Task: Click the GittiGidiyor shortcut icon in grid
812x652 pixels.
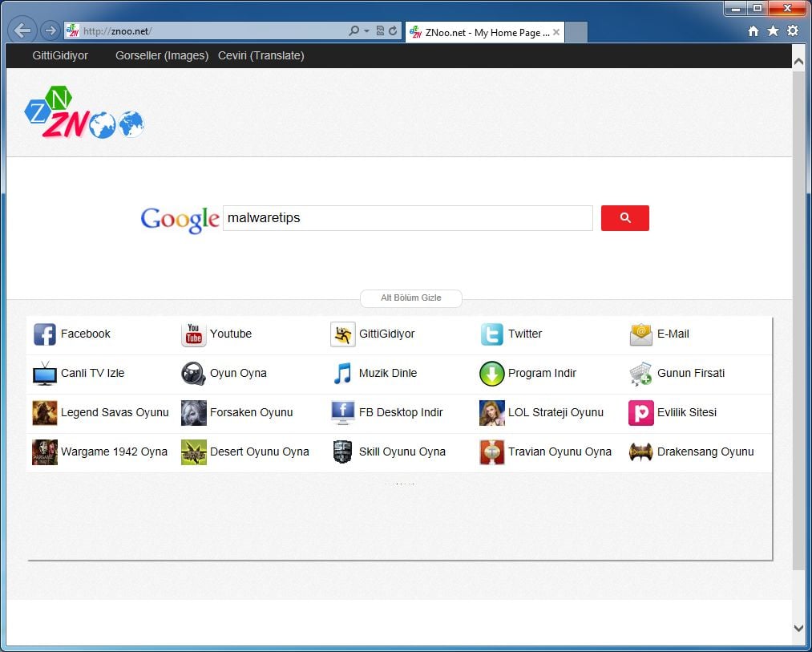Action: click(x=343, y=334)
